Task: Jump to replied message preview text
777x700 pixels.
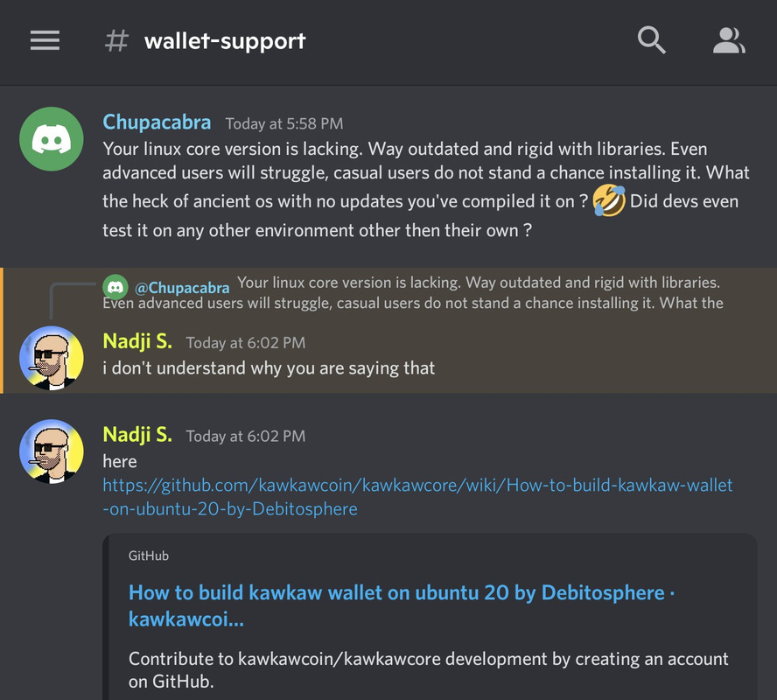Action: (x=413, y=292)
